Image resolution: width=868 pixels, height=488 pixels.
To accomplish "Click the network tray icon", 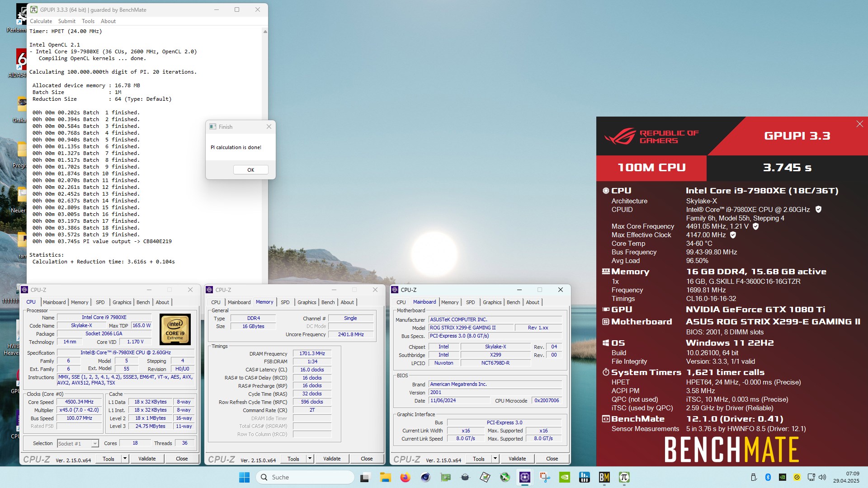I will pyautogui.click(x=811, y=477).
